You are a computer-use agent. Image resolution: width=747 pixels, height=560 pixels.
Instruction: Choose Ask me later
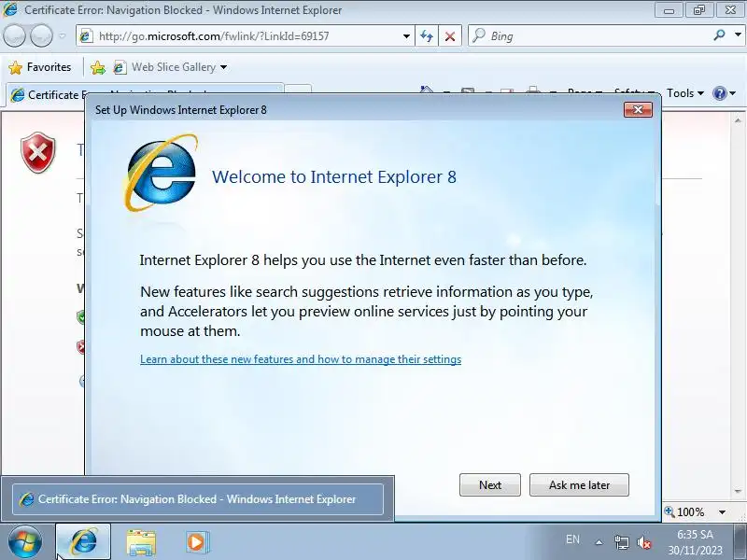579,484
